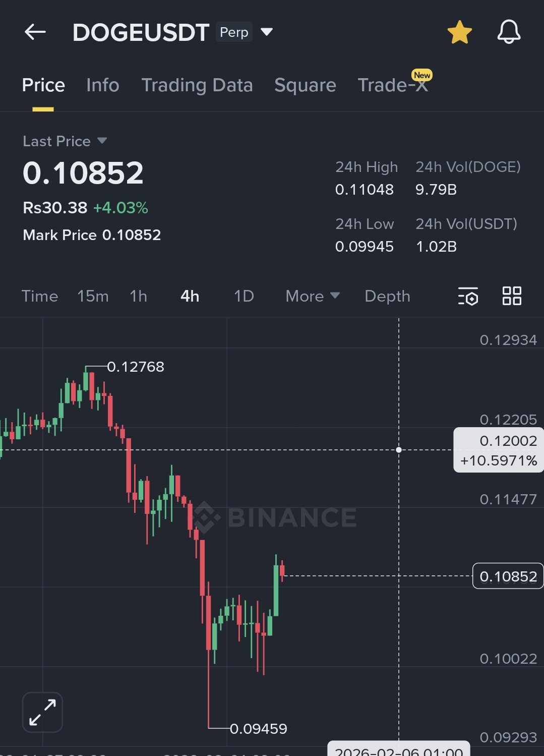Open the Trade-X tab
This screenshot has width=544, height=756.
point(393,85)
